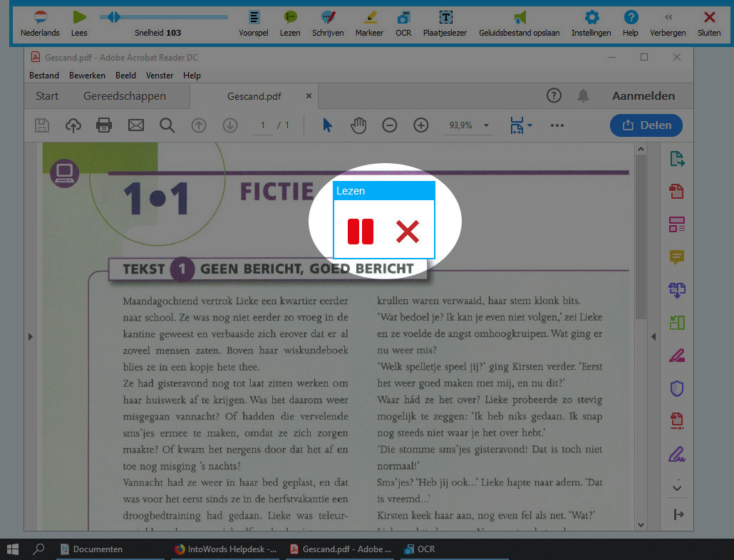Select the Markeer highlighter tool
Screen dimensions: 734x560
point(369,23)
